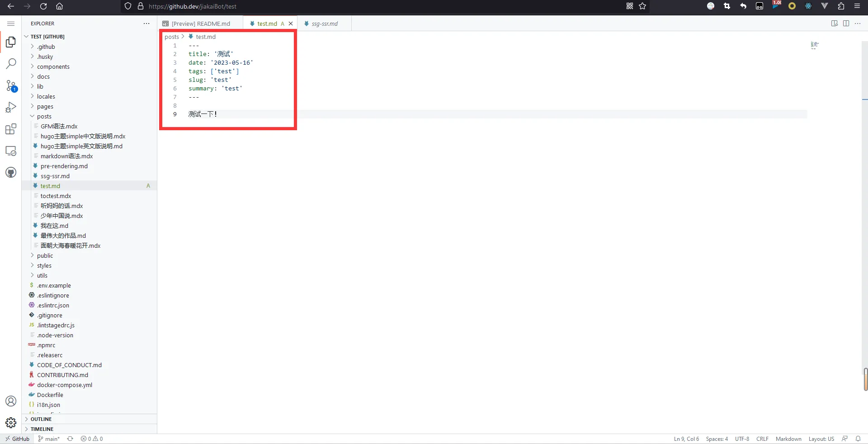The image size is (868, 444).
Task: Open toctest.mdx file
Action: [x=90, y=196]
